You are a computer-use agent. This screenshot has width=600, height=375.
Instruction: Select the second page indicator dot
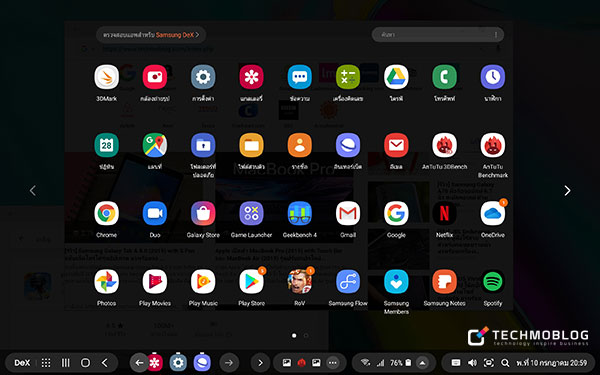point(306,336)
